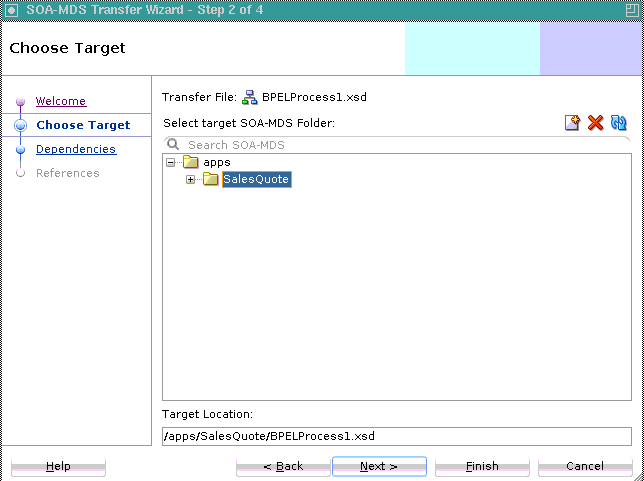This screenshot has height=481, width=644.
Task: Select the apps tree item
Action: [216, 162]
